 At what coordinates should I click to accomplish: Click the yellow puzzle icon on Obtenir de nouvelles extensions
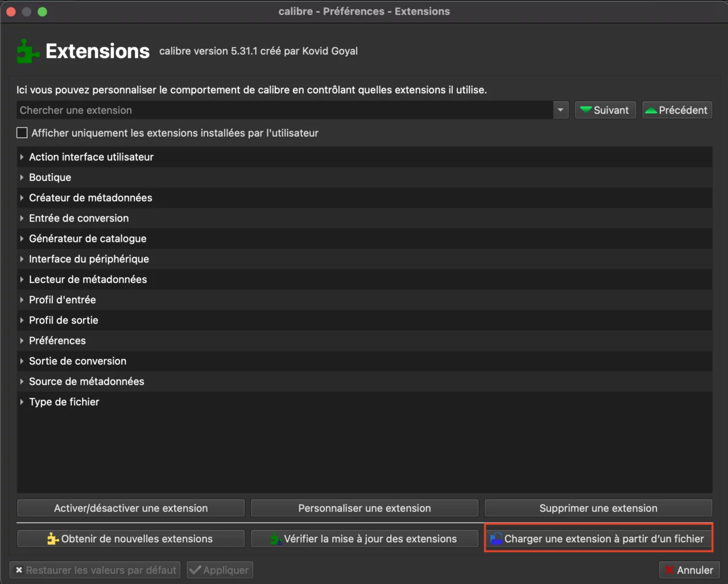(53, 538)
